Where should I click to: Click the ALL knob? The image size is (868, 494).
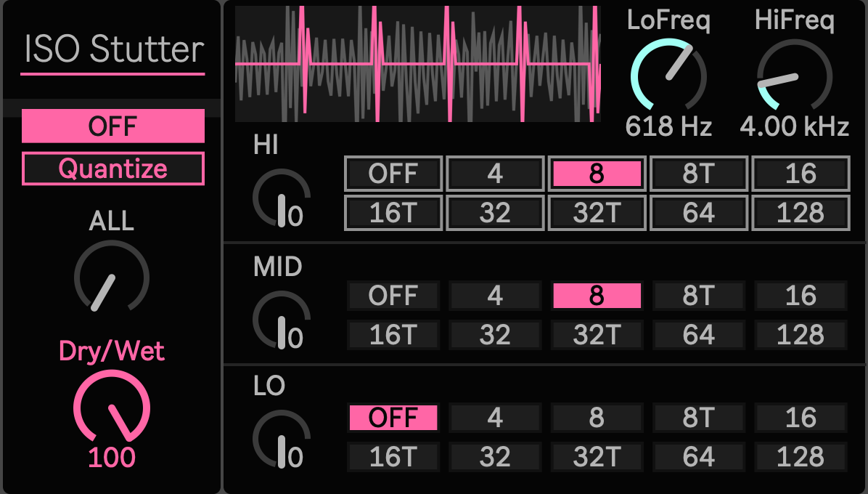click(112, 276)
